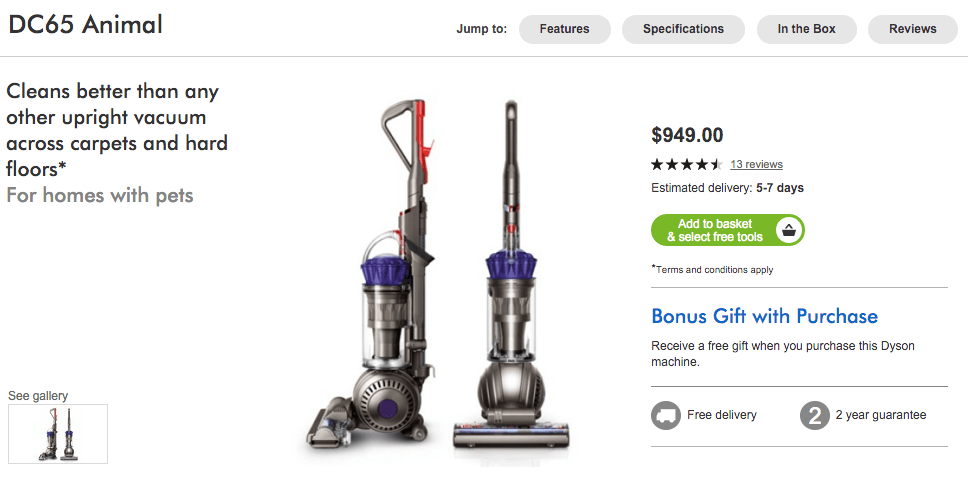Jump to In the Box section
974x478 pixels.
(806, 29)
